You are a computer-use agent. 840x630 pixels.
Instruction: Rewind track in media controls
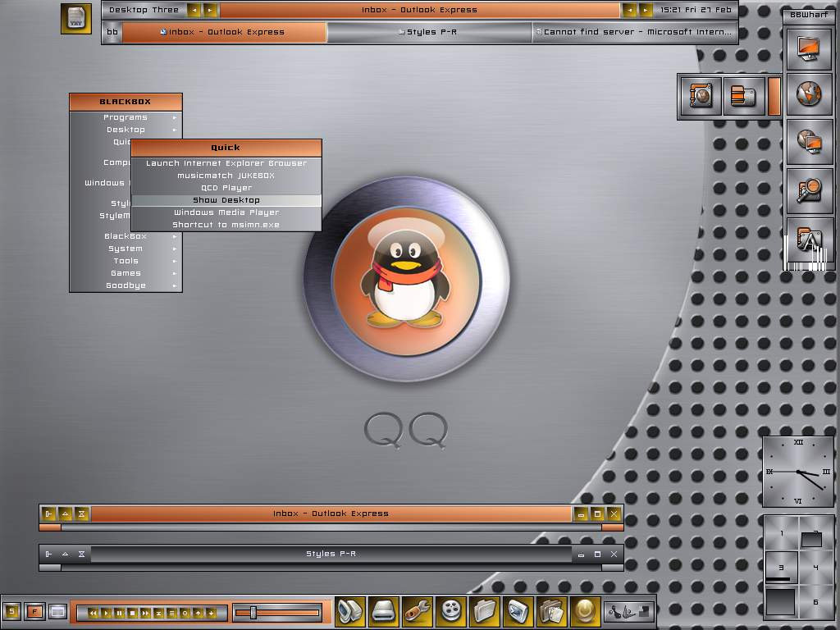pos(94,613)
